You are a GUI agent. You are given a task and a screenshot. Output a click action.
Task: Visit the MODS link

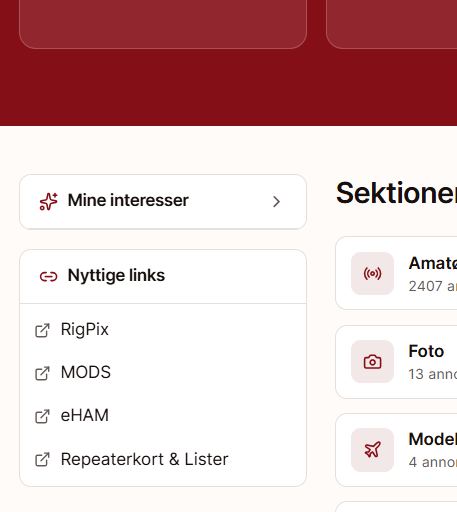(x=86, y=372)
